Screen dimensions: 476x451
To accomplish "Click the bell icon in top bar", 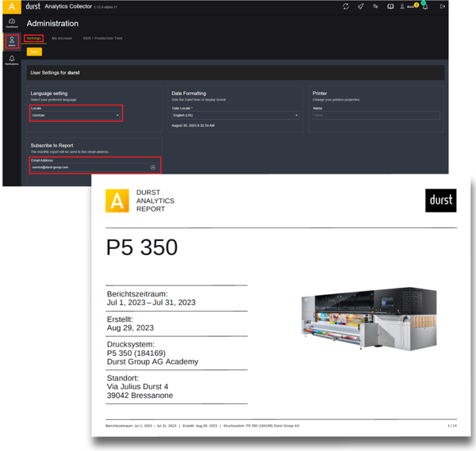I will pos(425,6).
